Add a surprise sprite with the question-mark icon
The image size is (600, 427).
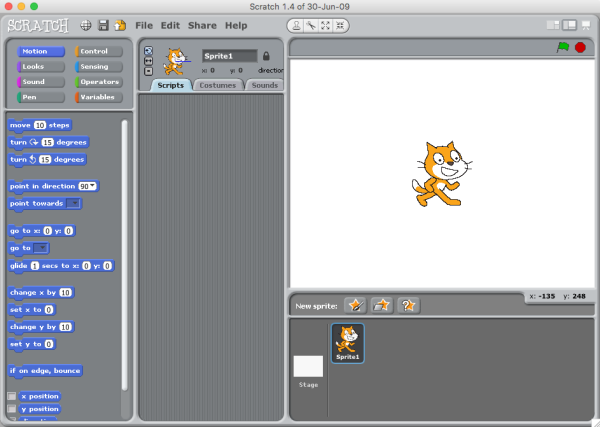[407, 305]
